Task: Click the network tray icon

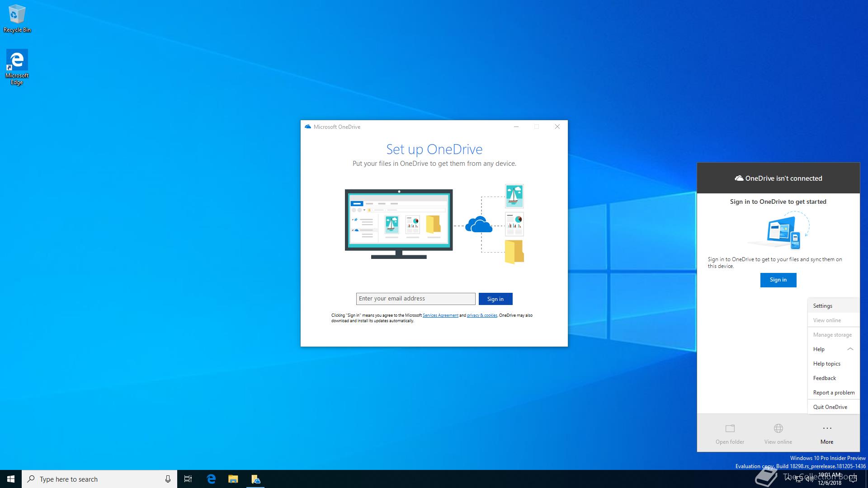Action: [x=799, y=479]
